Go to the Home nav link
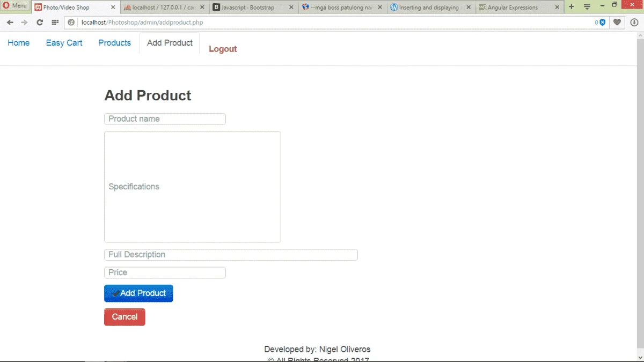644x362 pixels. pyautogui.click(x=19, y=43)
